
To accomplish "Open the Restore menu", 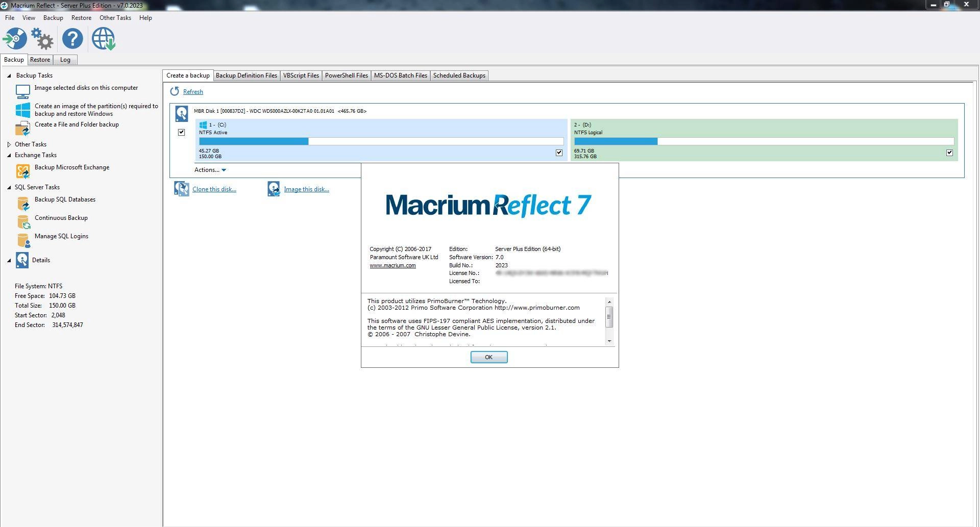I will point(81,18).
